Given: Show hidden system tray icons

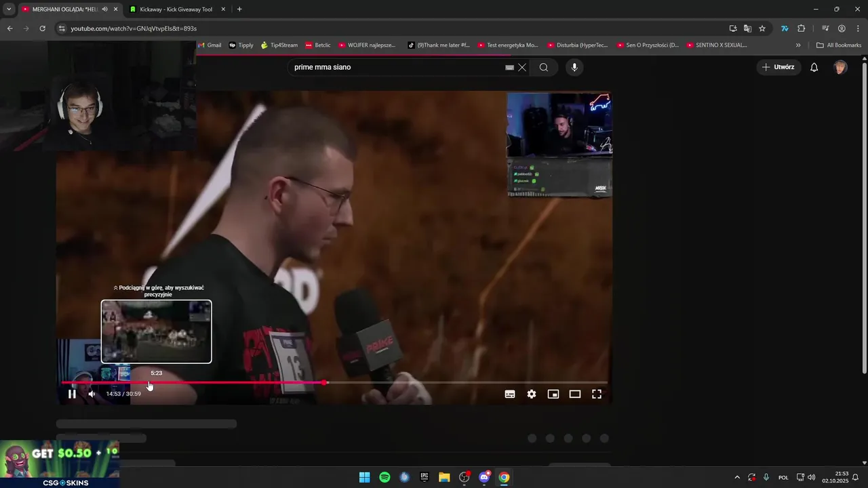Looking at the screenshot, I should point(737,477).
